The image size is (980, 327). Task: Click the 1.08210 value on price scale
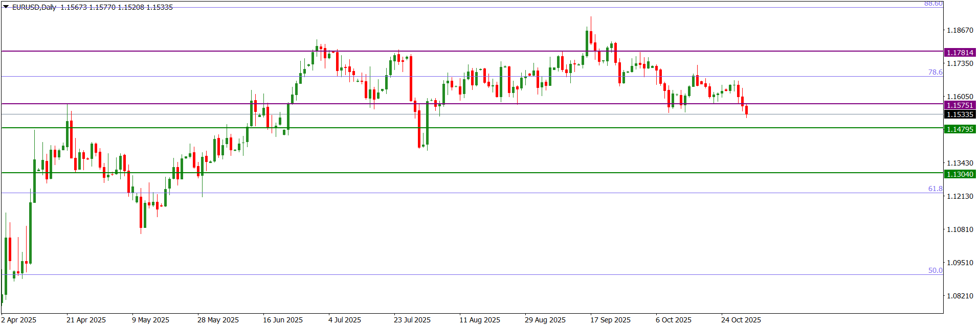coord(960,296)
